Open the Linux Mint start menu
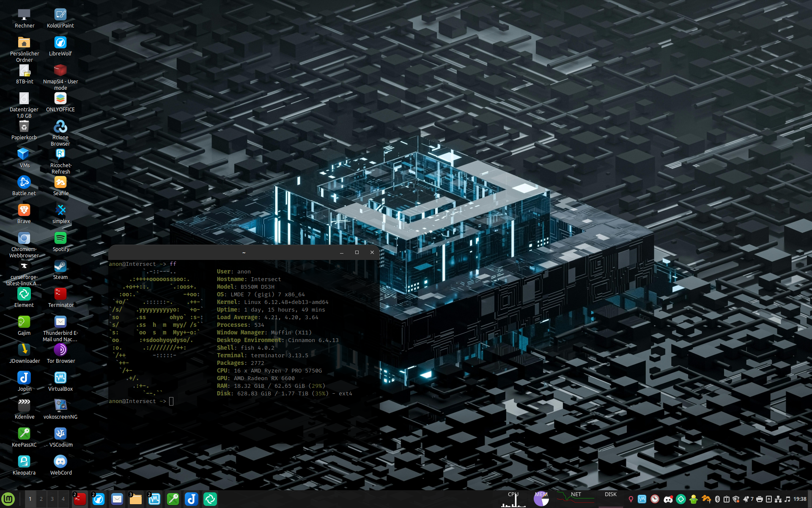The height and width of the screenshot is (508, 812). 8,499
